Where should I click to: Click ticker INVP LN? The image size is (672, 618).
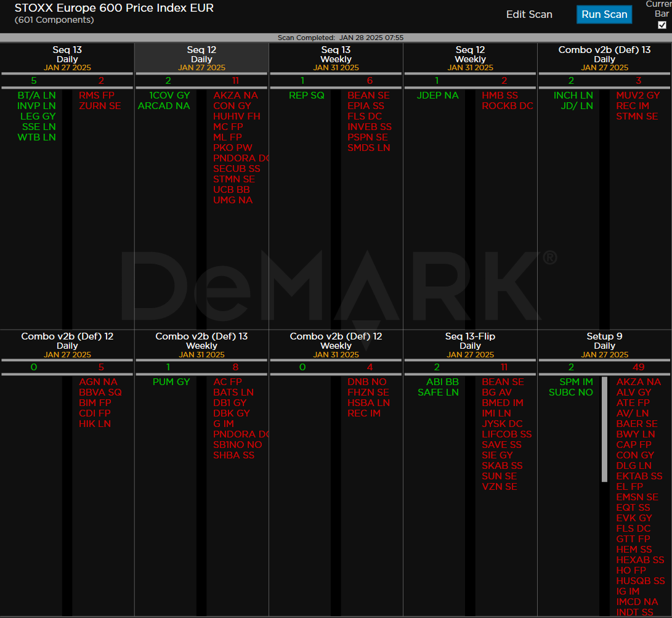pyautogui.click(x=36, y=106)
